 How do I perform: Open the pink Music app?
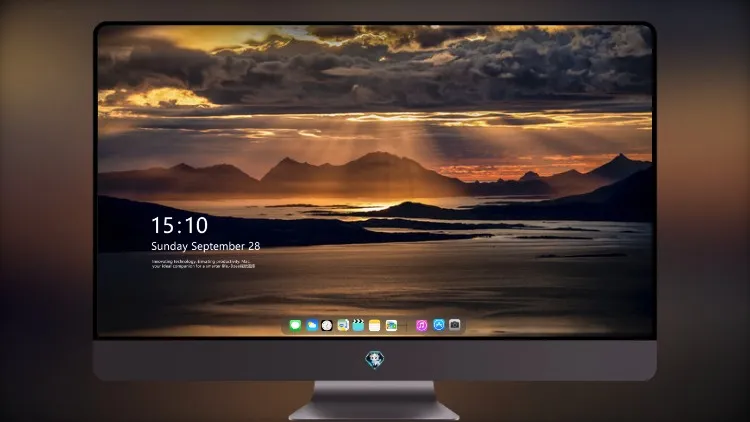(421, 325)
